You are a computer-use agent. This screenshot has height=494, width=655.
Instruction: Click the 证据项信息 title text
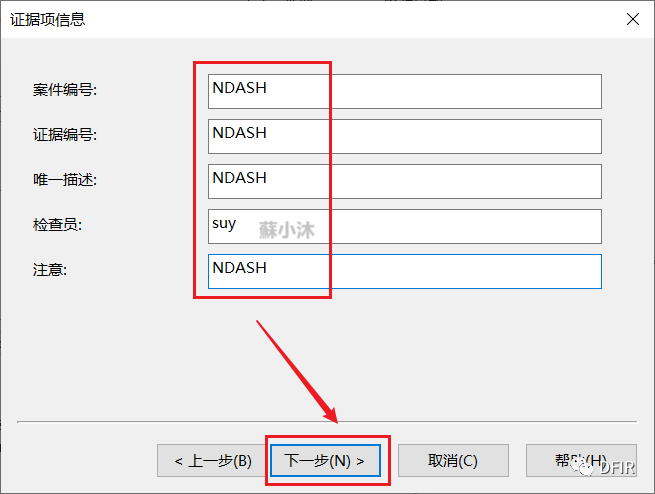[47, 19]
